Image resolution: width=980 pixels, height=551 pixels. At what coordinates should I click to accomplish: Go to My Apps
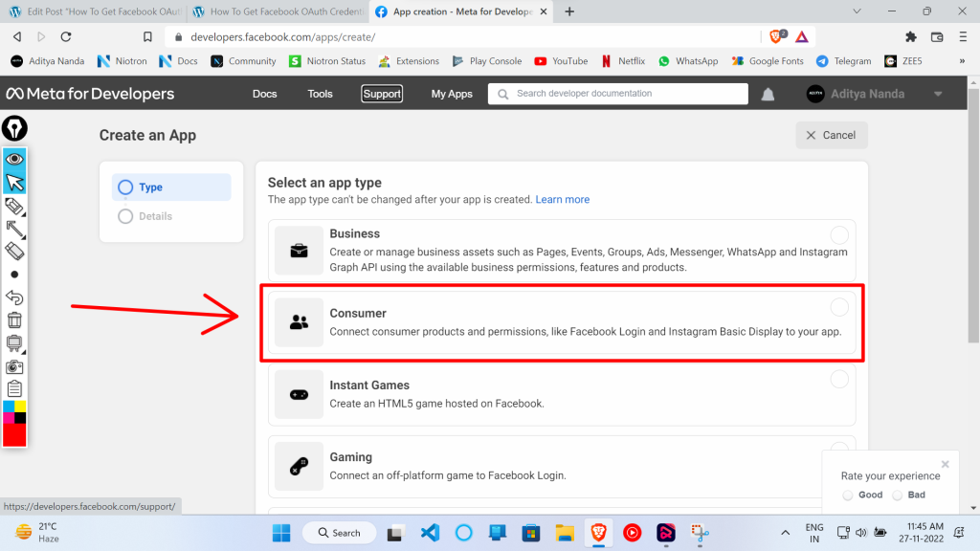click(x=452, y=94)
